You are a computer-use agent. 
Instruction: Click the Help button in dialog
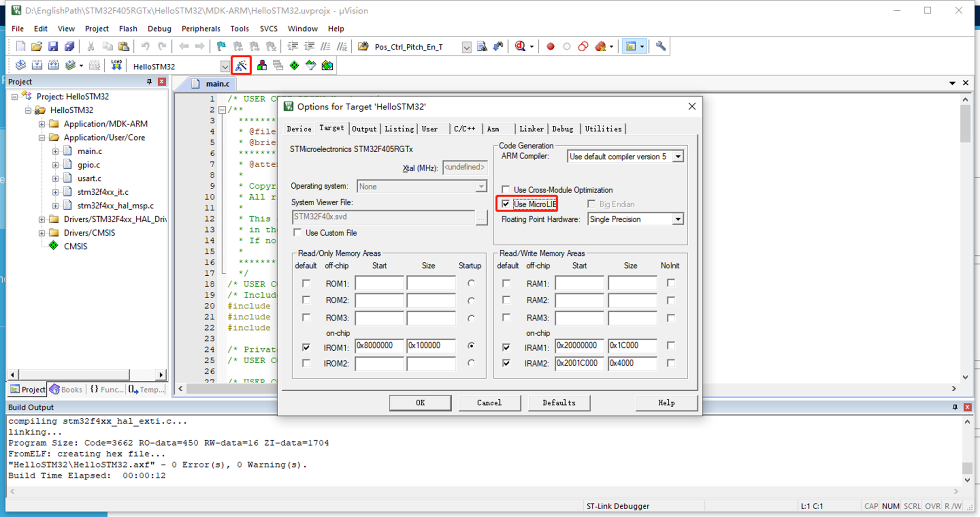[666, 403]
